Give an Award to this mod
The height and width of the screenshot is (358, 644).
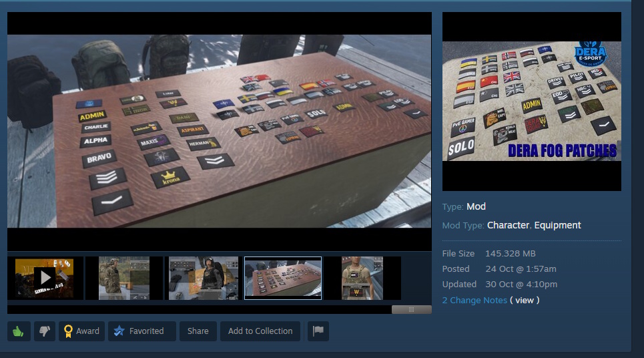click(x=81, y=331)
